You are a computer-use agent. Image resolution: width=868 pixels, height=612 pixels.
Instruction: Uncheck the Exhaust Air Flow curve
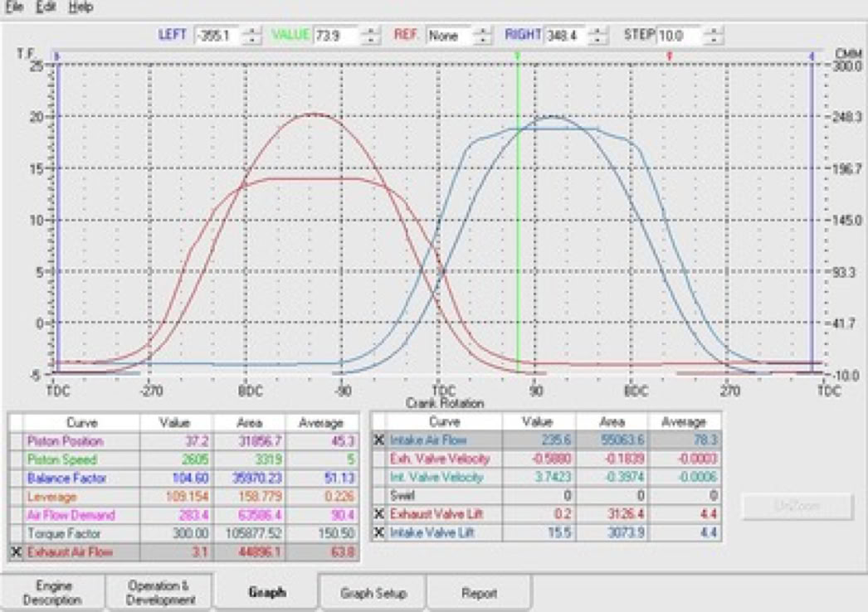(17, 551)
